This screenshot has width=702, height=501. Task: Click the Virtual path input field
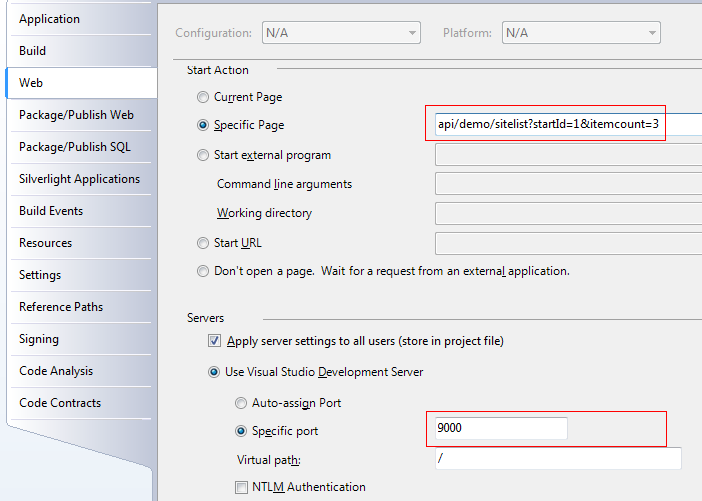tap(558, 458)
